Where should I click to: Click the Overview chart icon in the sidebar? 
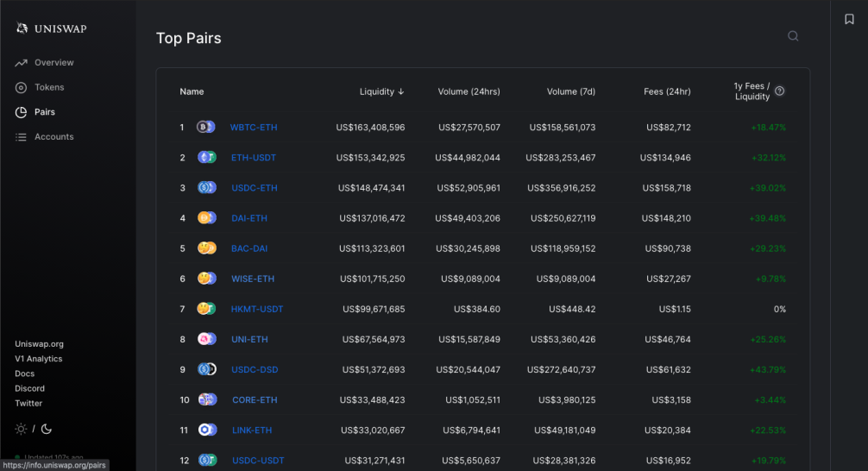[x=21, y=63]
